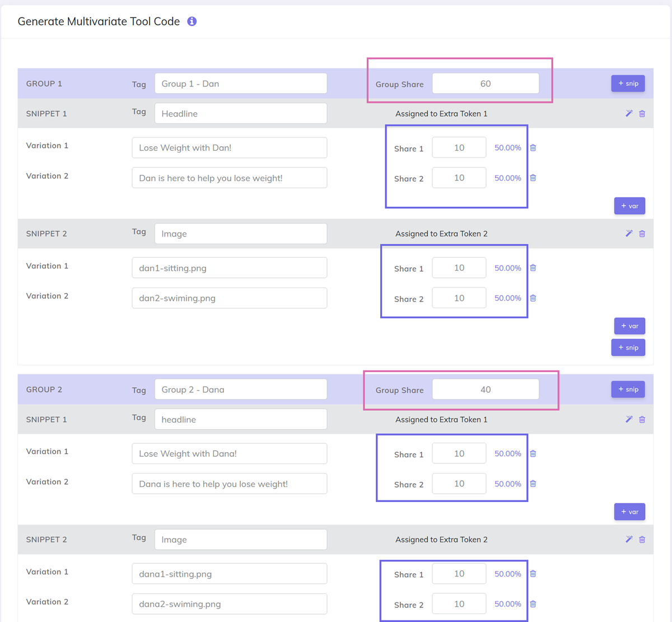Click the magic wand icon on Group 1 Image snippet
Viewport: 672px width, 622px height.
628,233
